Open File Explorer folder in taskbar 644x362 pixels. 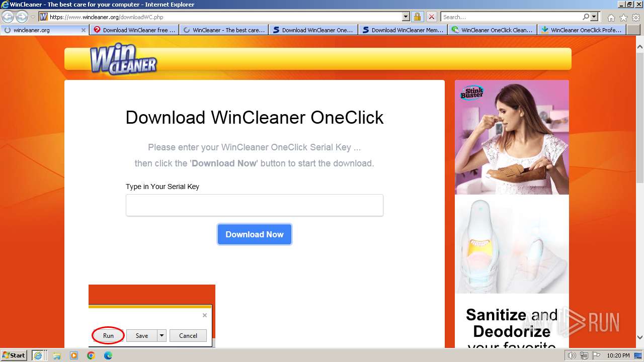pyautogui.click(x=57, y=356)
